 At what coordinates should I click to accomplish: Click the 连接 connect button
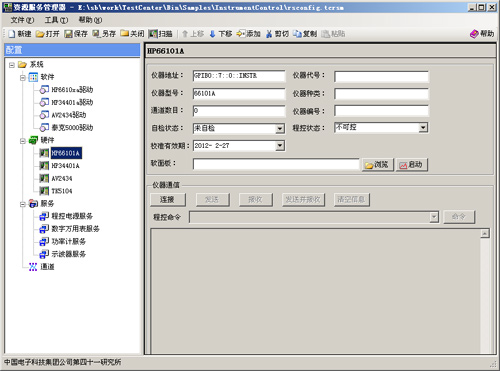(x=168, y=200)
